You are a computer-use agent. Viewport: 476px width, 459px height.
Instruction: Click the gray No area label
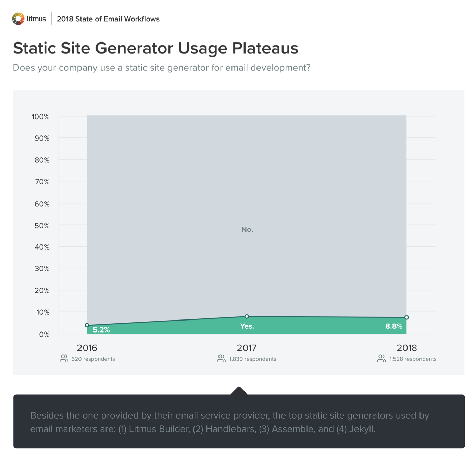[x=247, y=229]
